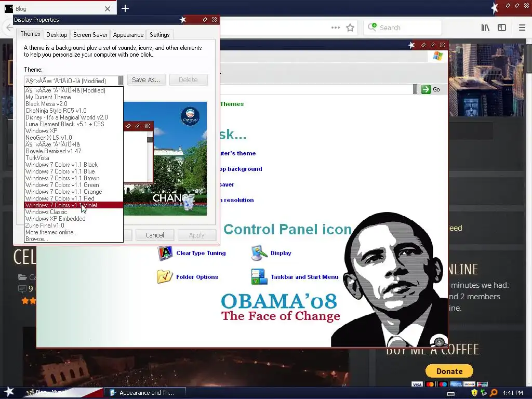Pick the Zune Final v1.0 theme

point(74,225)
